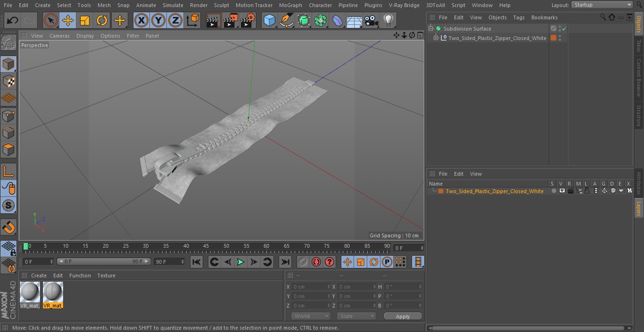
Task: Switch to Edges mode
Action: (x=8, y=132)
